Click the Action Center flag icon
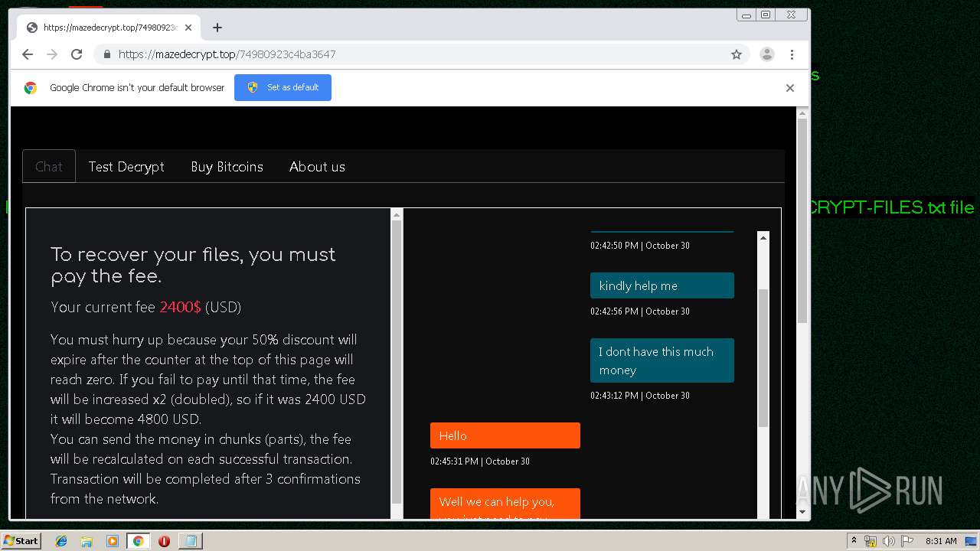 coord(907,541)
